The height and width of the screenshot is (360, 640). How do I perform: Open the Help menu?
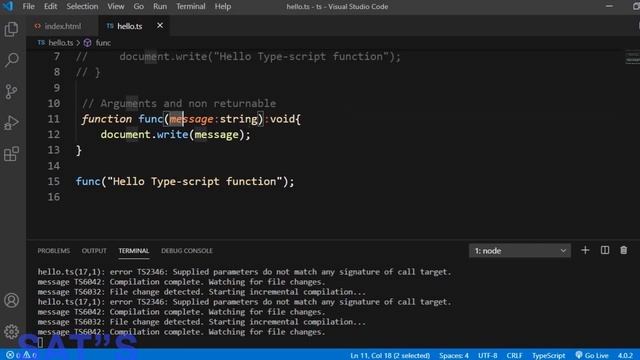pyautogui.click(x=223, y=7)
